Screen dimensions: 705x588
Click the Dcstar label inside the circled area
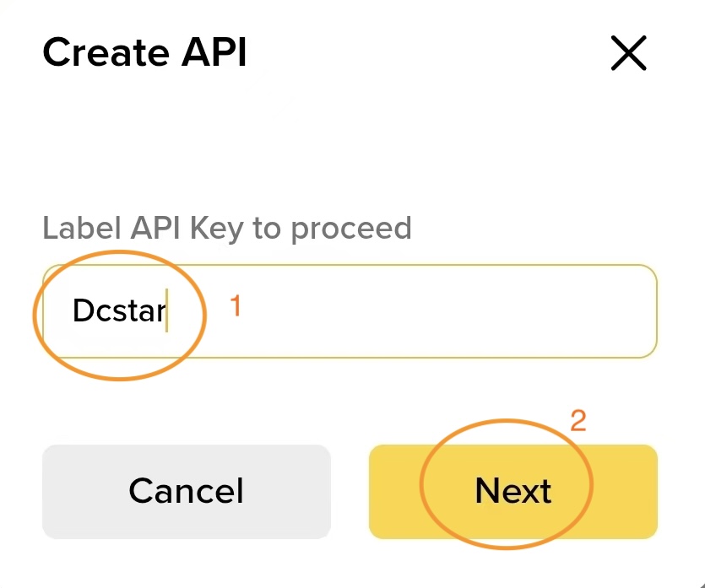pyautogui.click(x=118, y=310)
